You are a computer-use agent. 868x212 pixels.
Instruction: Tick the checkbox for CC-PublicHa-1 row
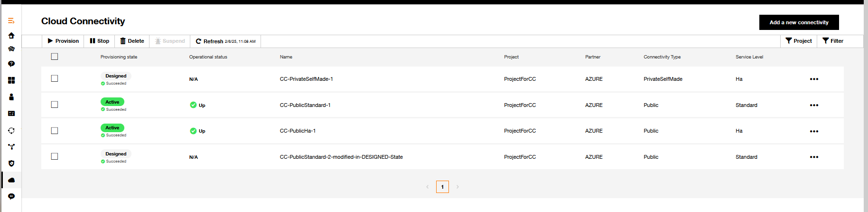(55, 131)
